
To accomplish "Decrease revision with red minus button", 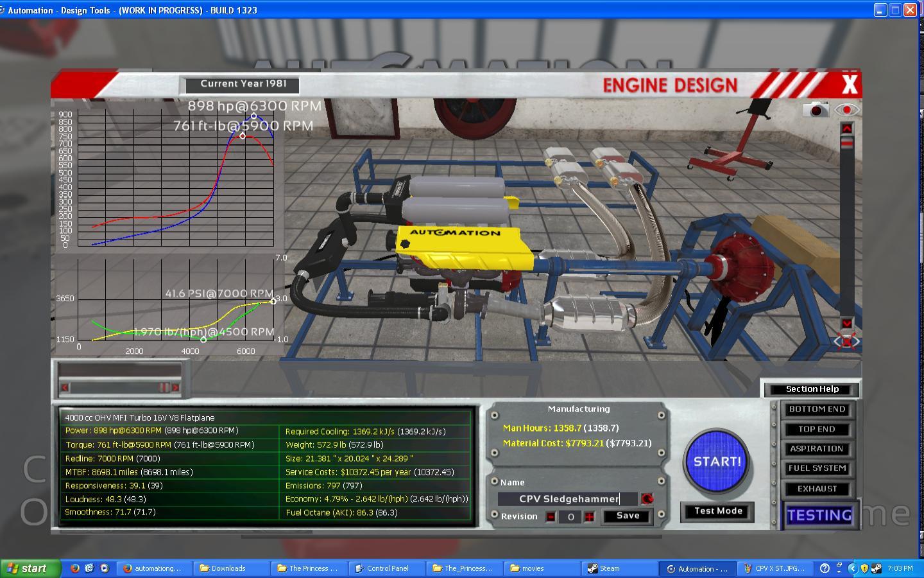I will coord(551,516).
